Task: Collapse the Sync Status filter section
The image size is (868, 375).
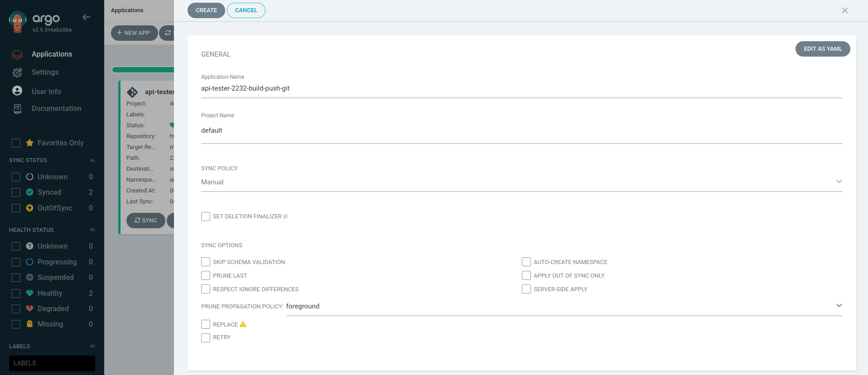Action: pyautogui.click(x=92, y=160)
